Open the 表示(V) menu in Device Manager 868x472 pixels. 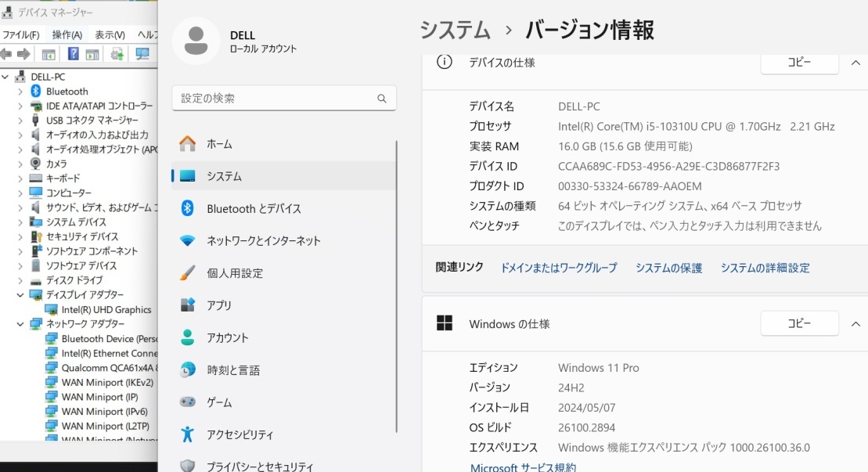(110, 35)
